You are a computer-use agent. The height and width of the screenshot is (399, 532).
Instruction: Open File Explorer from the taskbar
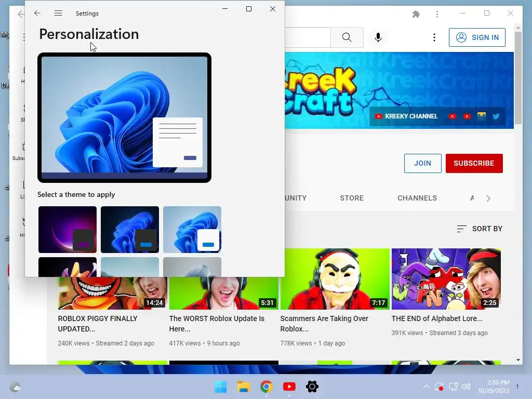pyautogui.click(x=243, y=387)
